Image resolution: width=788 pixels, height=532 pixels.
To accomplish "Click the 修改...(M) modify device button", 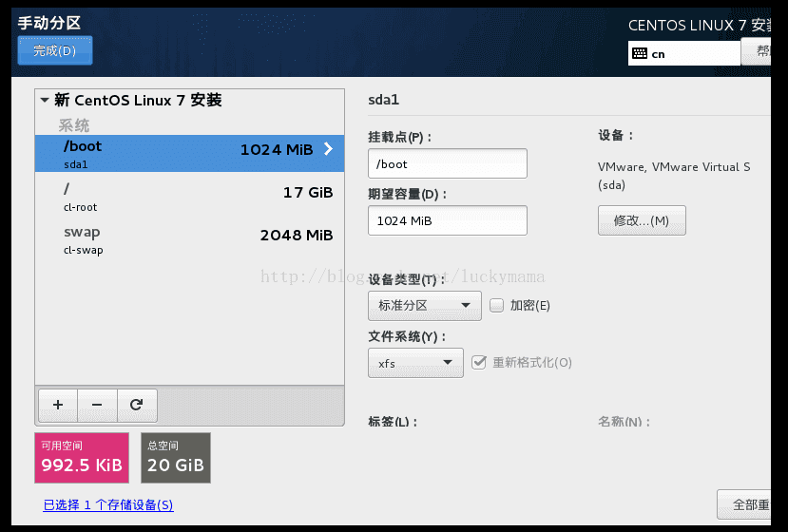I will click(x=642, y=220).
